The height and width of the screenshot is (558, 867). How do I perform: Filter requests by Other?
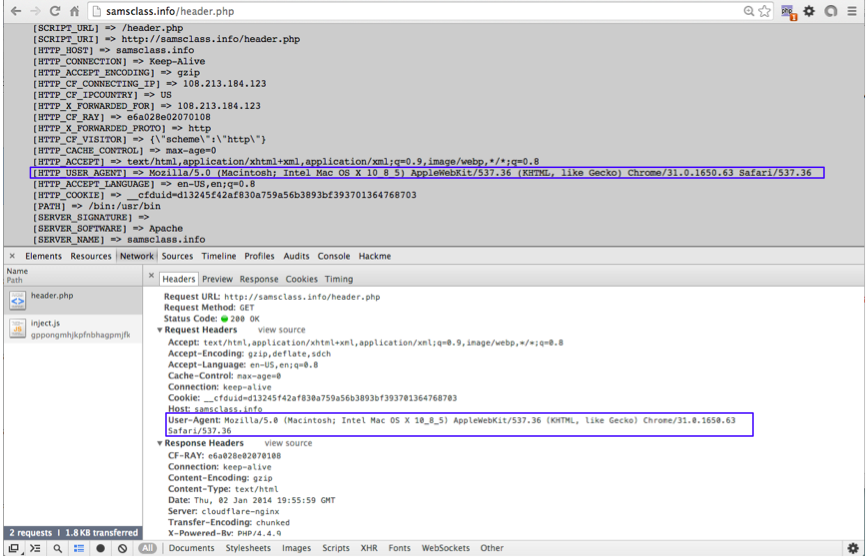click(x=492, y=548)
